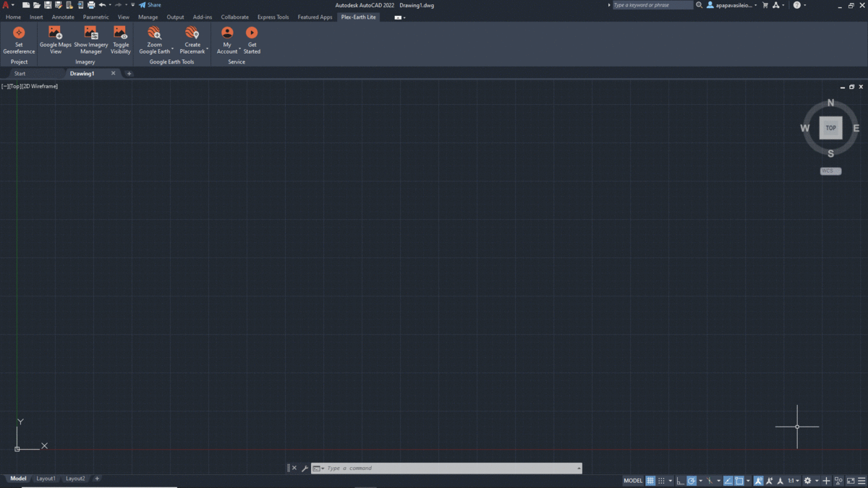Viewport: 868px width, 488px height.
Task: Click the viewport controls [Top] label
Action: pyautogui.click(x=14, y=86)
